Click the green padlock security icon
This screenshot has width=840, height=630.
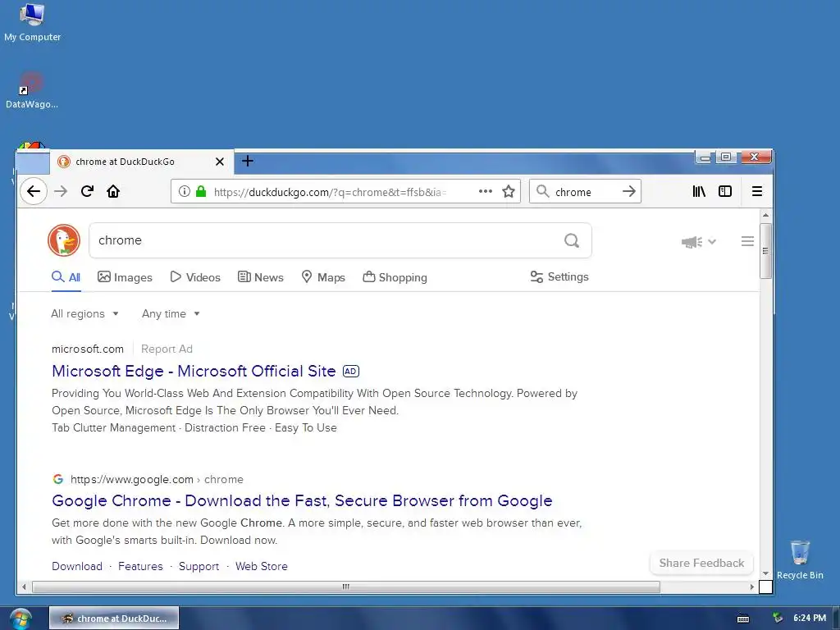point(201,191)
